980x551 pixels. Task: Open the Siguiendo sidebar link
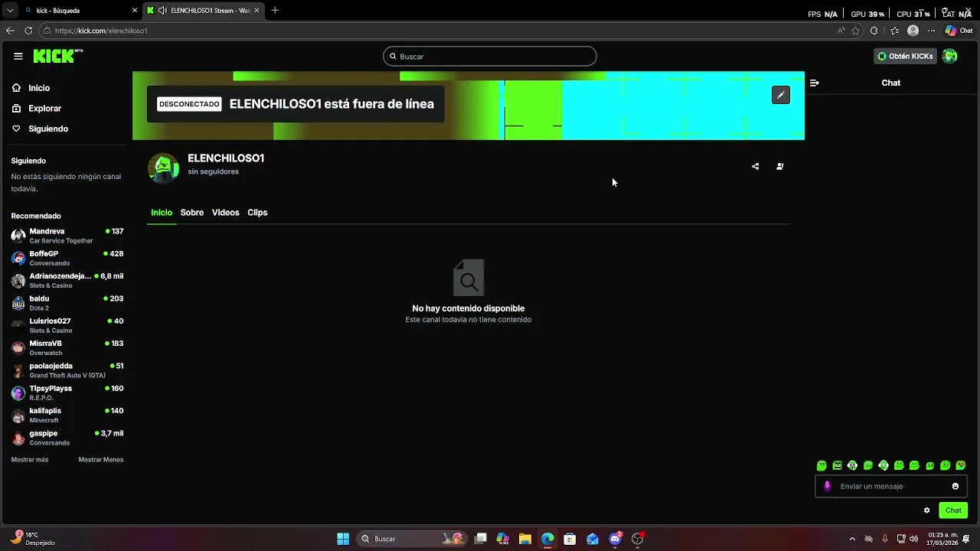[x=40, y=129]
